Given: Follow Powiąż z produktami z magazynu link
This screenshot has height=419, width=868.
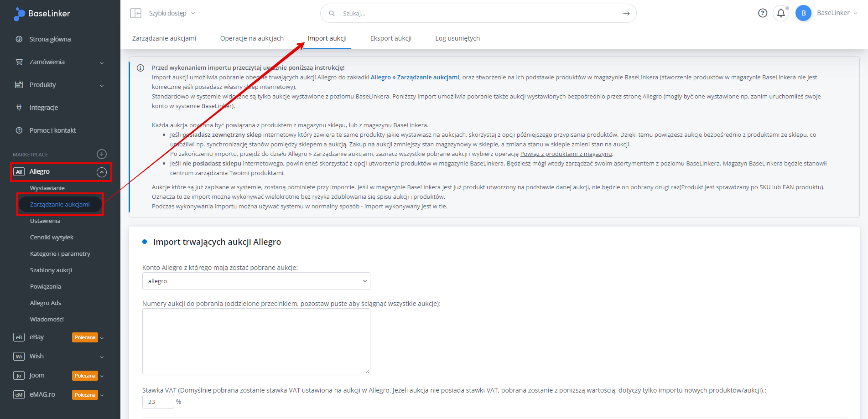Looking at the screenshot, I should coord(566,154).
